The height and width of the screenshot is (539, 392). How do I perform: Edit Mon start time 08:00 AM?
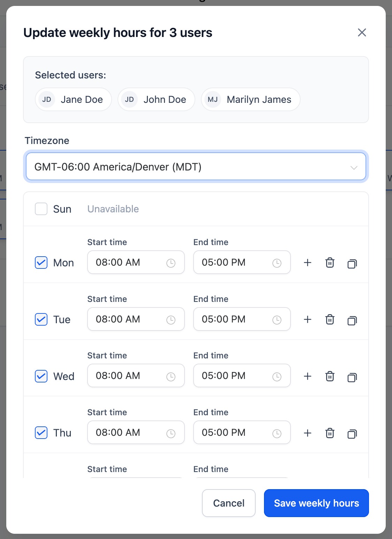136,262
